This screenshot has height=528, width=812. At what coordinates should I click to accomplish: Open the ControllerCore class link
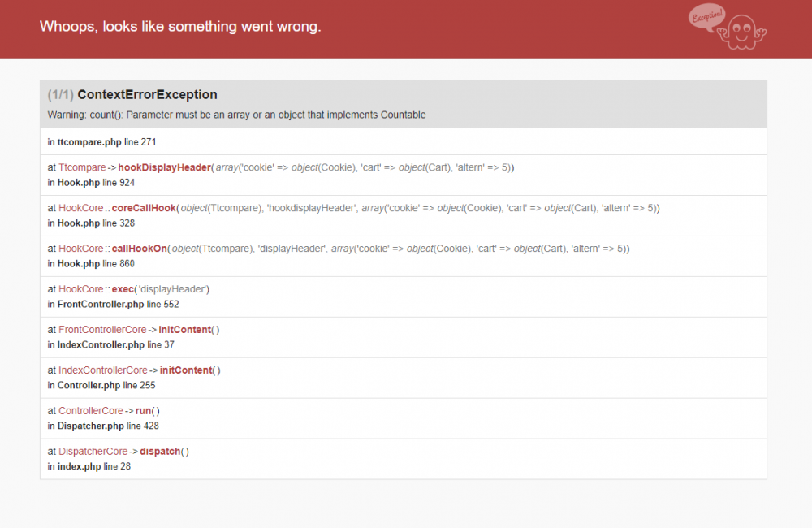(x=91, y=410)
